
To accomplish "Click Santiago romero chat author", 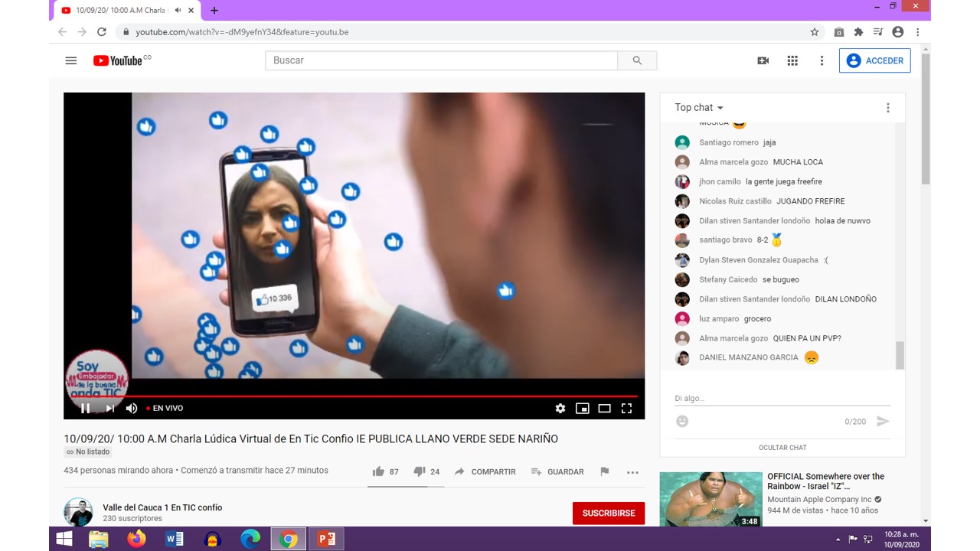I will (x=729, y=142).
